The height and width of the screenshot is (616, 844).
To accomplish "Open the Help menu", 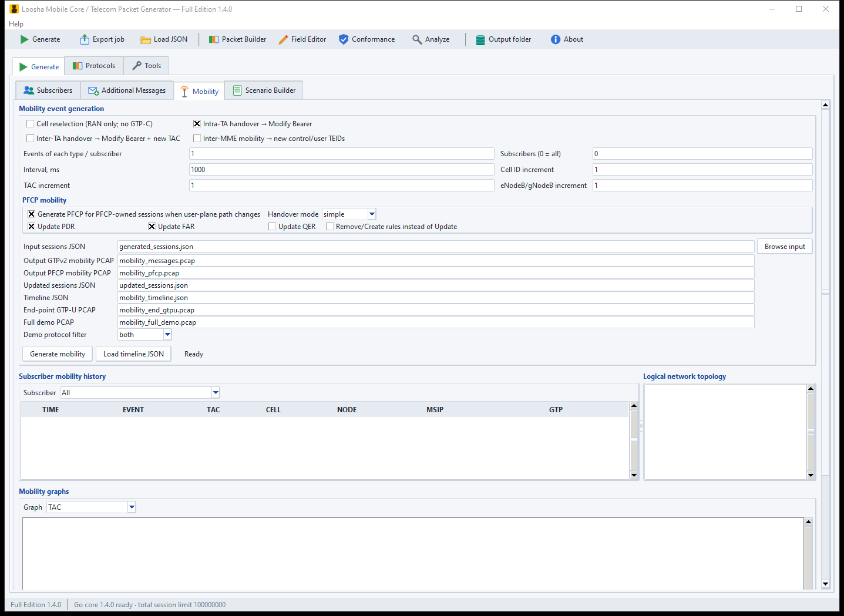I will (16, 24).
